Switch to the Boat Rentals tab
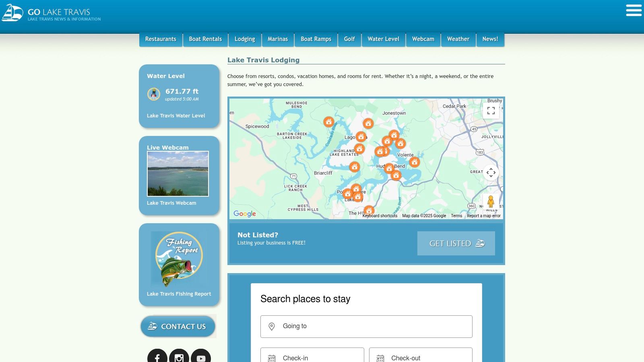Screen dimensions: 644x362 [x=205, y=39]
